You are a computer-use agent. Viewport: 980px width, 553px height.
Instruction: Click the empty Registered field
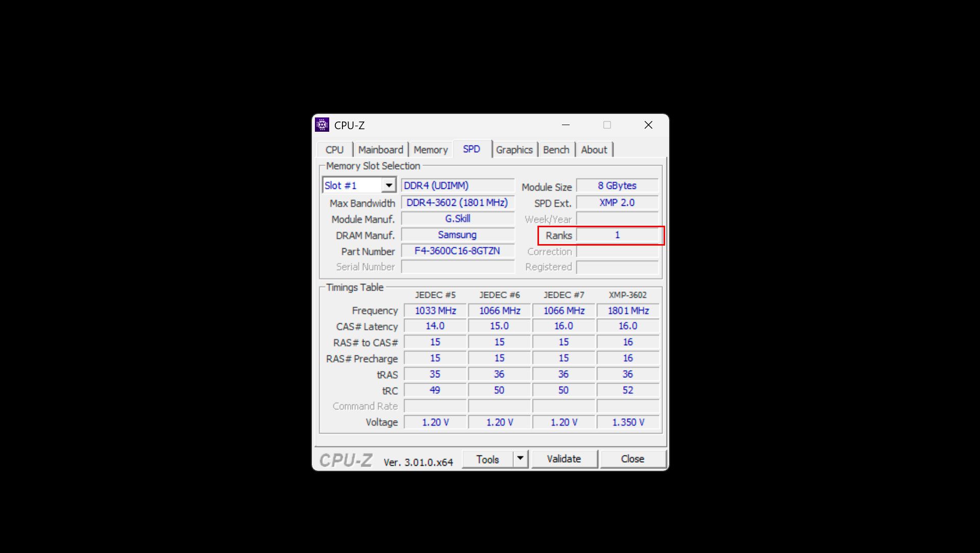(x=617, y=267)
